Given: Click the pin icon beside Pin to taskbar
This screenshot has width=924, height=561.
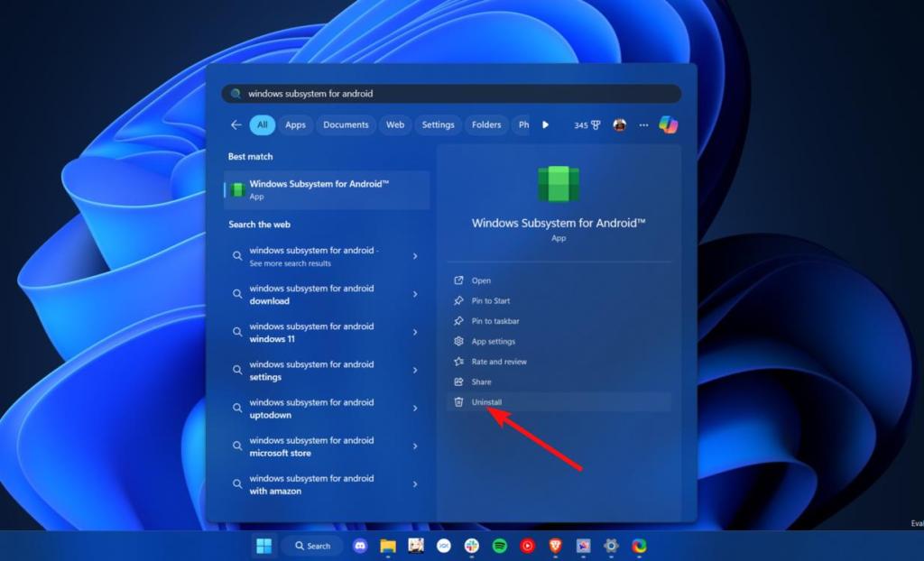Looking at the screenshot, I should pos(458,321).
